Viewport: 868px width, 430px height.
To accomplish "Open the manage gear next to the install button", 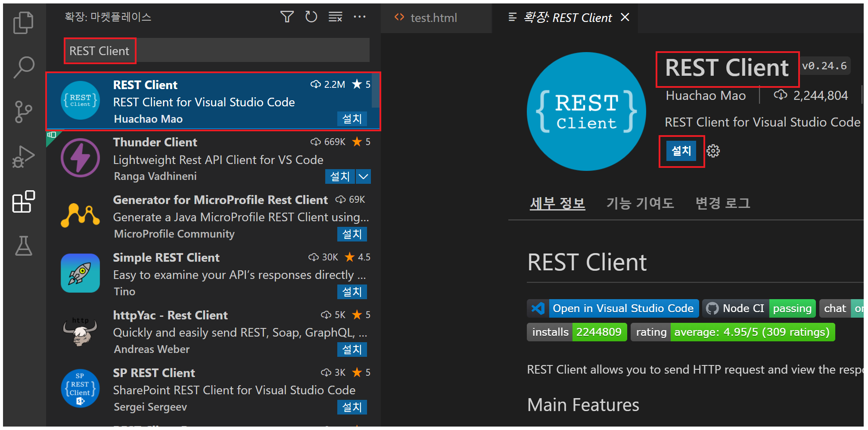I will [x=713, y=151].
